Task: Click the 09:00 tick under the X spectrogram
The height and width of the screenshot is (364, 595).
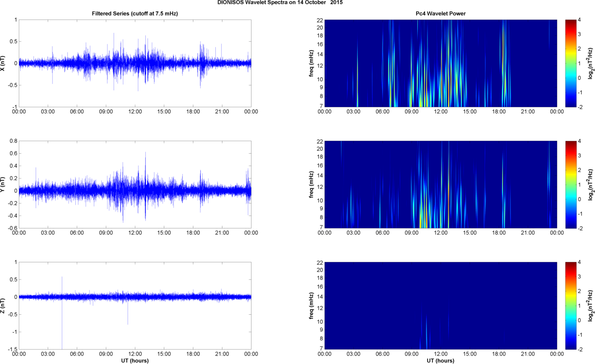Action: point(412,112)
